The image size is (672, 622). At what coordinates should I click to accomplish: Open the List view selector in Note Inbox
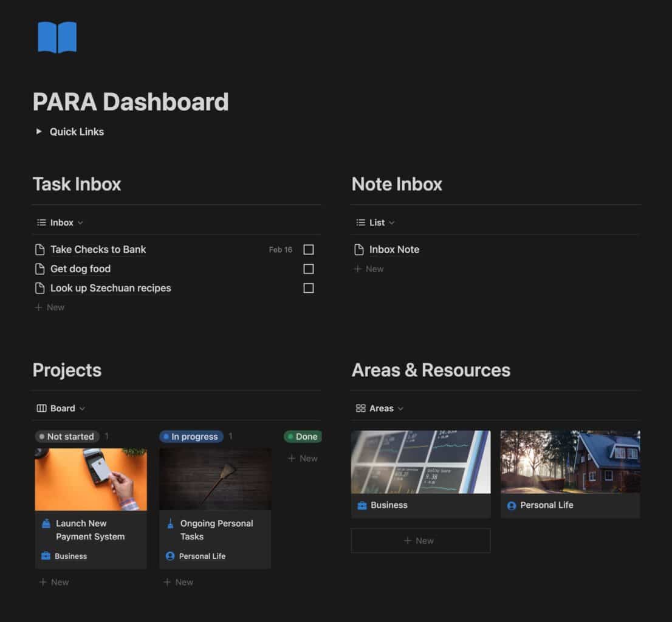(x=375, y=223)
